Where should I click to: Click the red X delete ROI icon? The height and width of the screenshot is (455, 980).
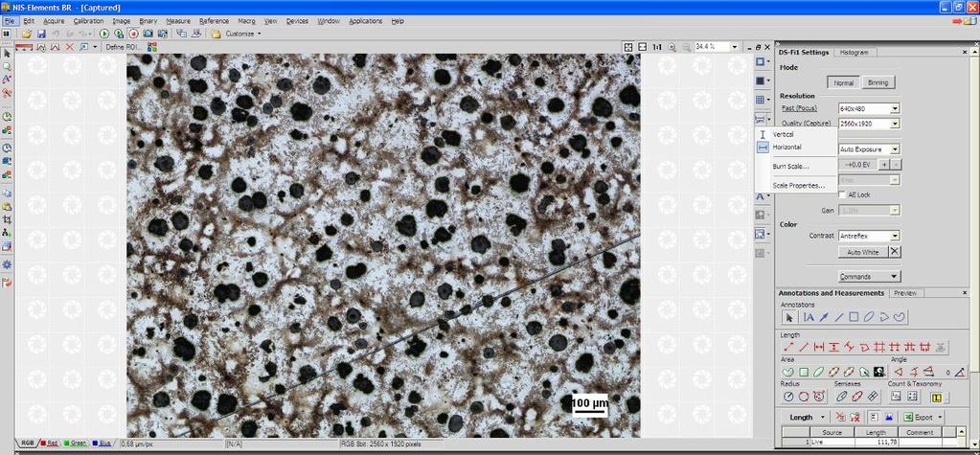(69, 47)
